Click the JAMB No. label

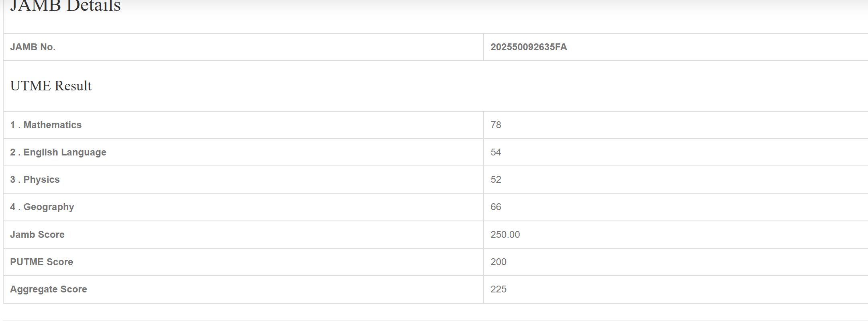click(x=33, y=47)
